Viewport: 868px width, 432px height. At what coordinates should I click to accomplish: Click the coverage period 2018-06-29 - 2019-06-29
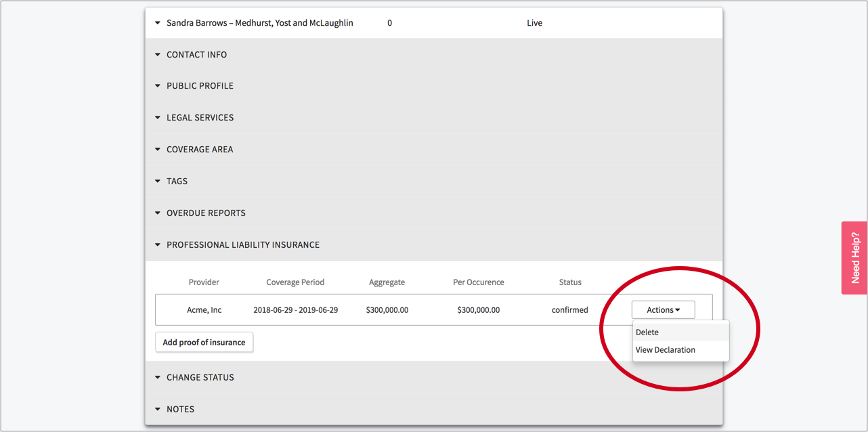(295, 310)
